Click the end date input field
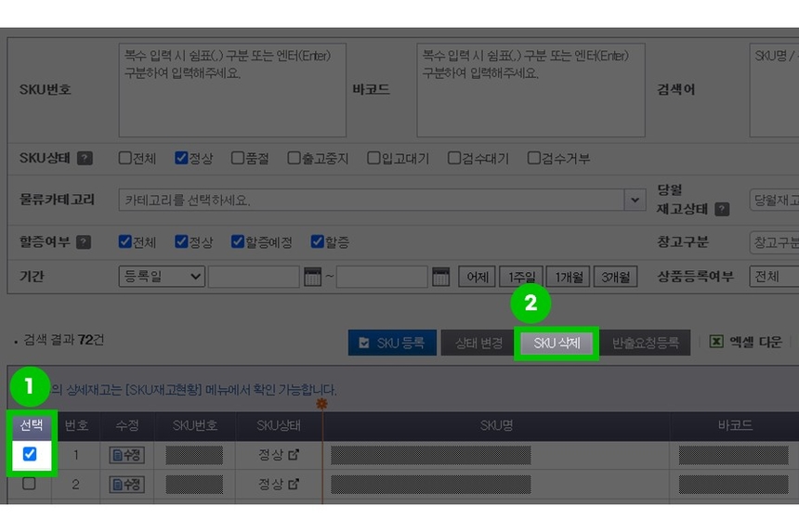799x532 pixels. [x=382, y=277]
